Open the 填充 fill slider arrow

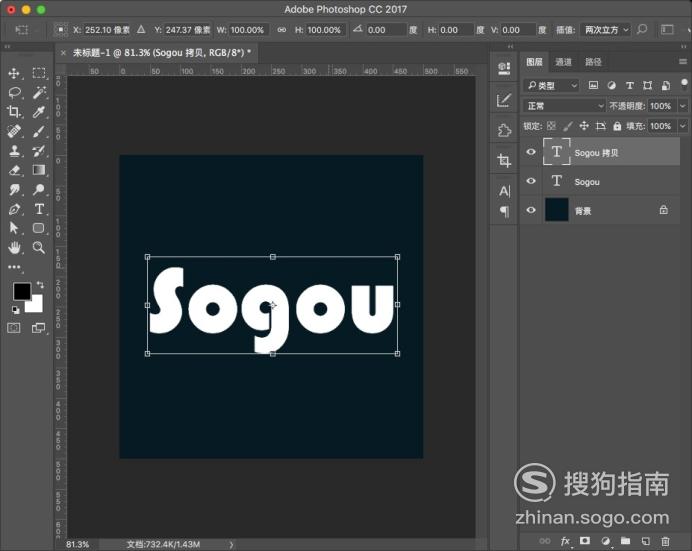point(683,126)
